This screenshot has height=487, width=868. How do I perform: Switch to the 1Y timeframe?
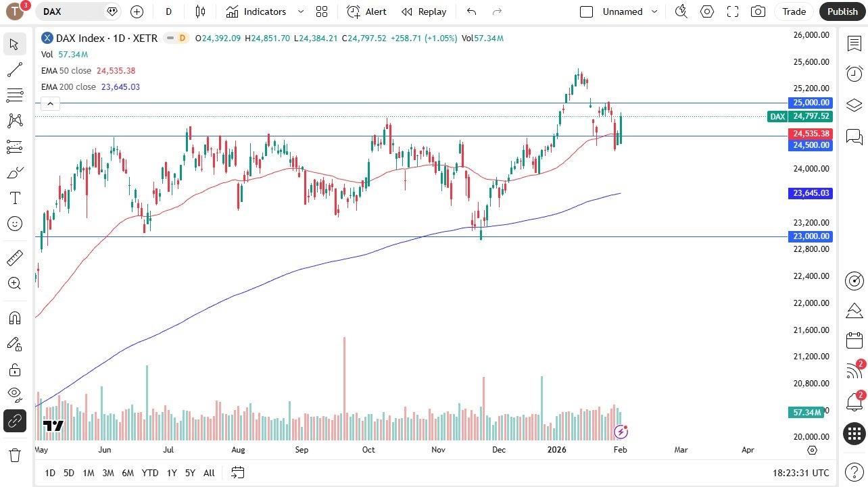171,473
